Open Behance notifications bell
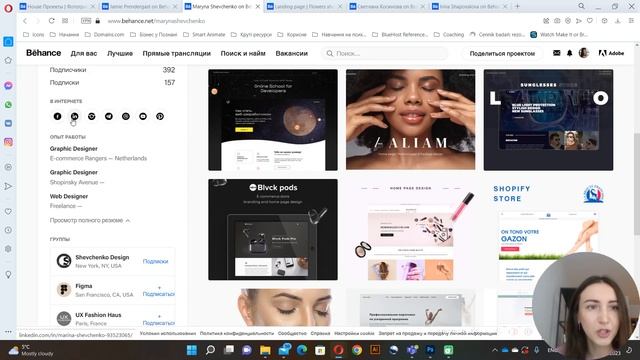640x360 pixels. click(569, 53)
